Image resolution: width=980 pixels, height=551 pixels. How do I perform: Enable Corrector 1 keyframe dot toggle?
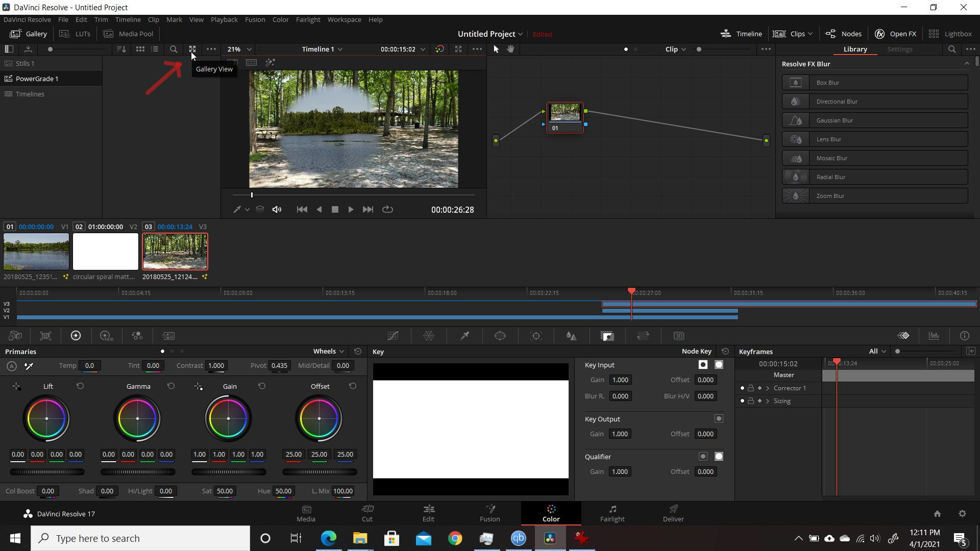coord(742,388)
